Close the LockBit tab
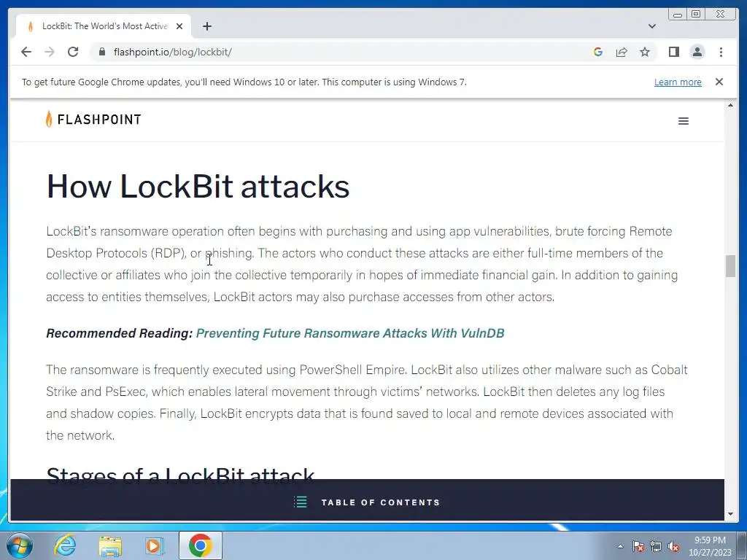This screenshot has width=747, height=560. click(x=179, y=26)
